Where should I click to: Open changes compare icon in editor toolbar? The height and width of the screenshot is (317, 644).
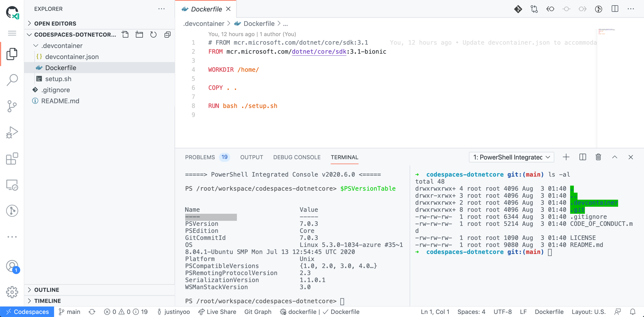click(534, 9)
